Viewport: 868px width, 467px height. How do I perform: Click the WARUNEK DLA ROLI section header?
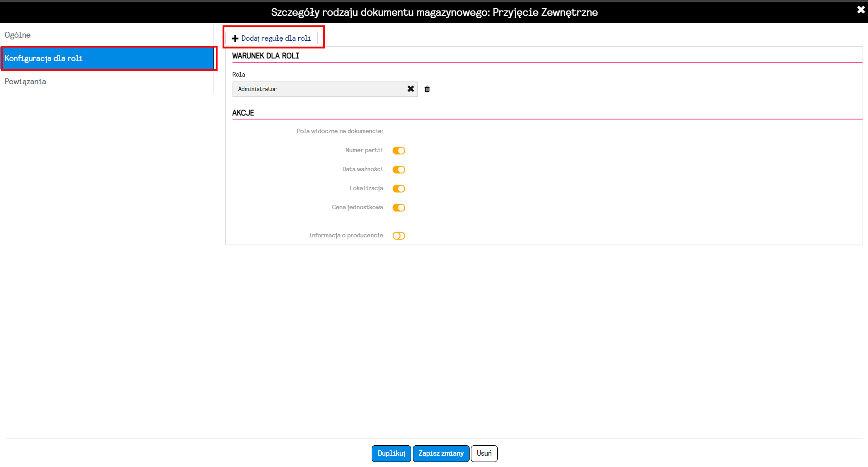[x=266, y=56]
